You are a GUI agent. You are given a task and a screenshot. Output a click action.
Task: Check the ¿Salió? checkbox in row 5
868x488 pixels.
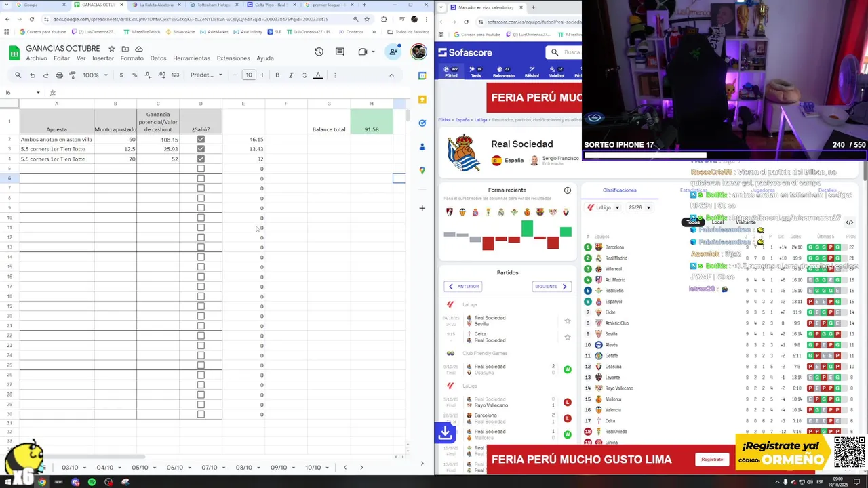201,169
